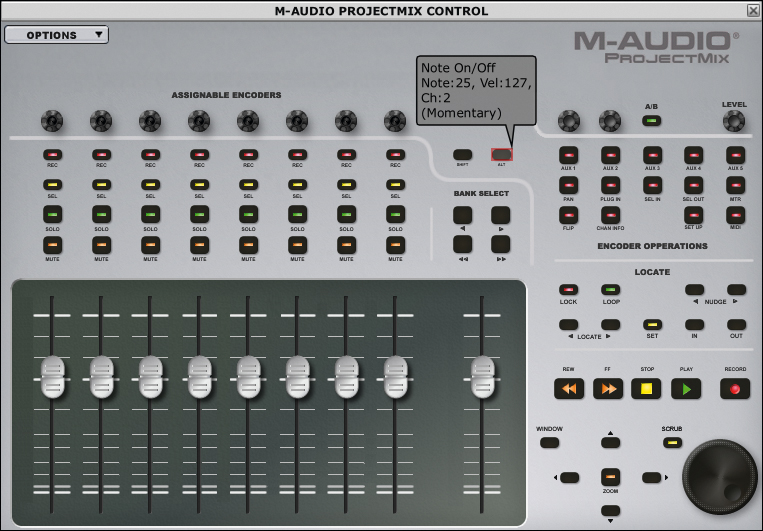Click the right arrow navigation button

[652, 477]
